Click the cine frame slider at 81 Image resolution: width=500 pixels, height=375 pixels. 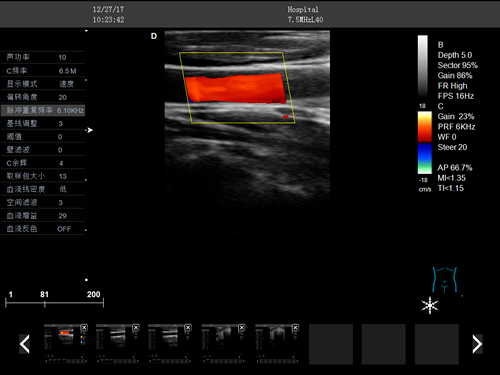point(45,303)
